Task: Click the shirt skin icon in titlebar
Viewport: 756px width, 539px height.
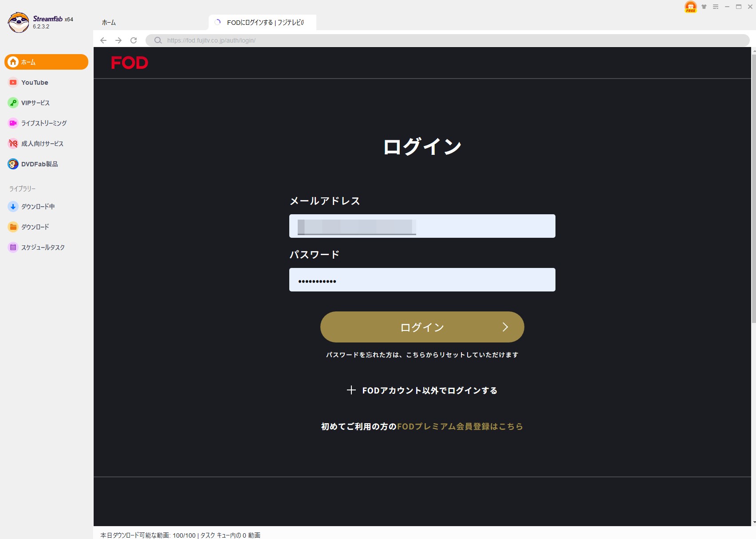Action: [x=704, y=7]
